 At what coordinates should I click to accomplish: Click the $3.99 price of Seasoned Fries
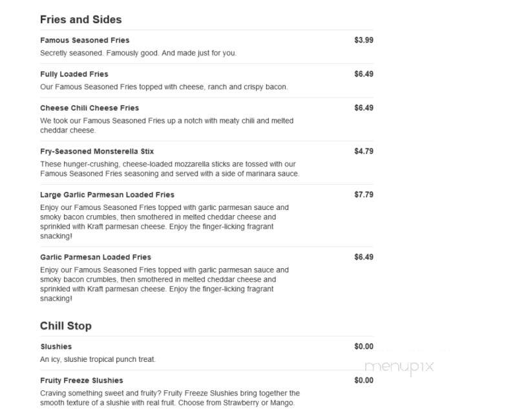pos(364,40)
